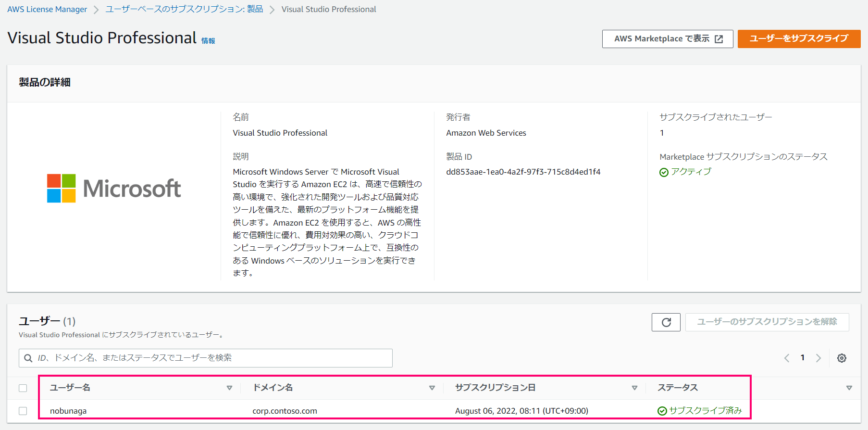Click the subscribed users count value 1
The width and height of the screenshot is (868, 430).
(x=662, y=133)
